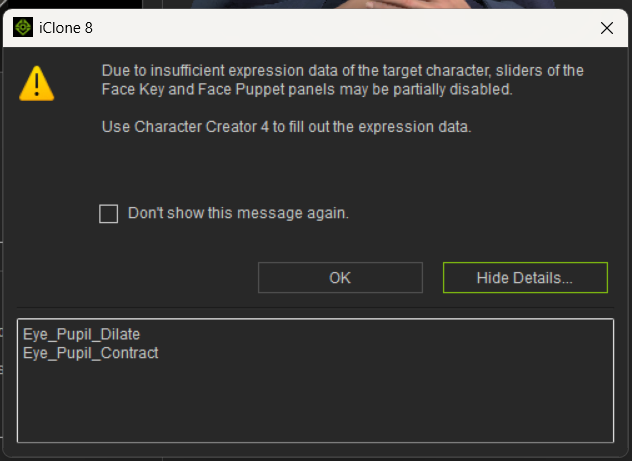This screenshot has height=461, width=632.
Task: Click the "Don't show this message again" label
Action: (238, 213)
